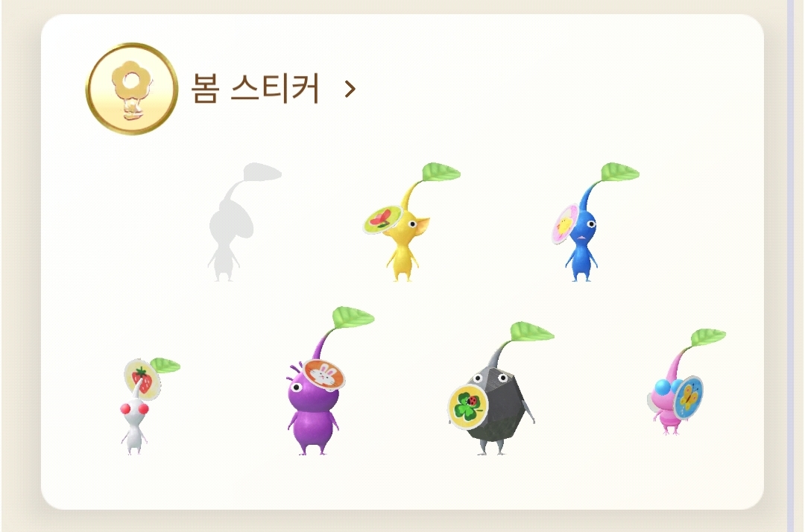Open the 봄 스티커 category title

point(255,89)
